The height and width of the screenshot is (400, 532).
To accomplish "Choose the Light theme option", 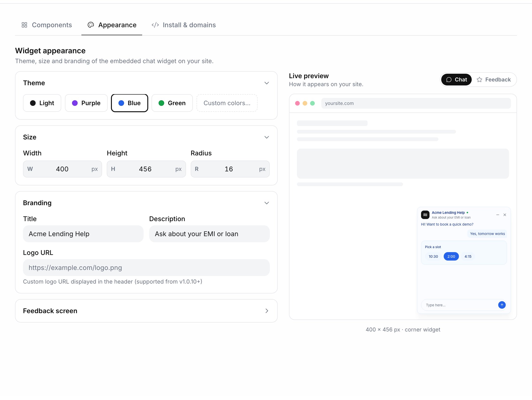I will 42,103.
